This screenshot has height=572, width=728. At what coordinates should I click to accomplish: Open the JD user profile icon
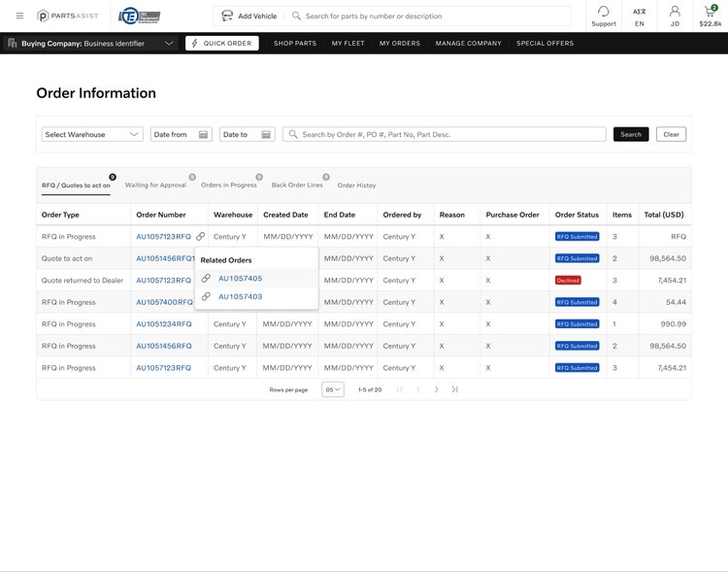tap(675, 11)
